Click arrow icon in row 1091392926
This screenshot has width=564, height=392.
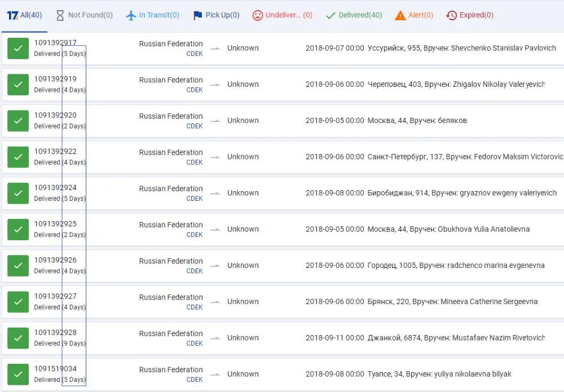[215, 266]
